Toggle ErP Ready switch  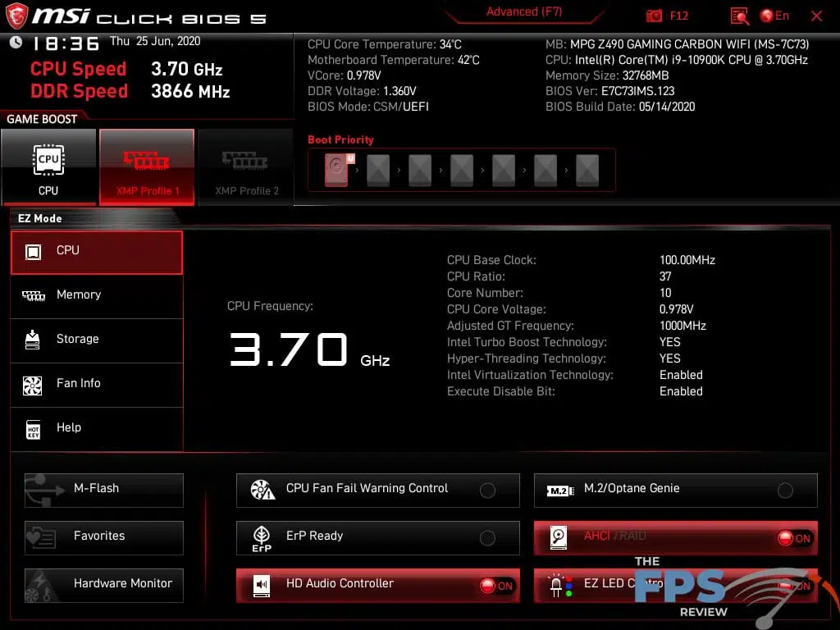[487, 538]
